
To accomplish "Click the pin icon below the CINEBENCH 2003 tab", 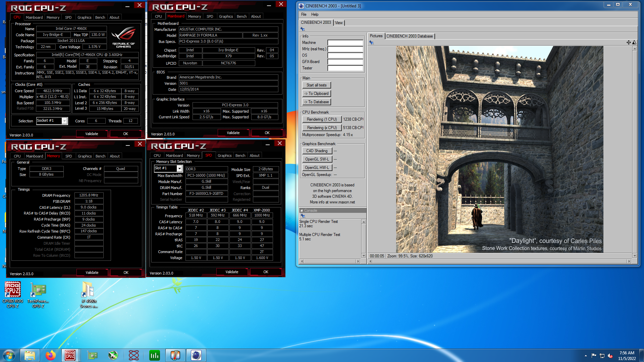I will click(x=303, y=29).
